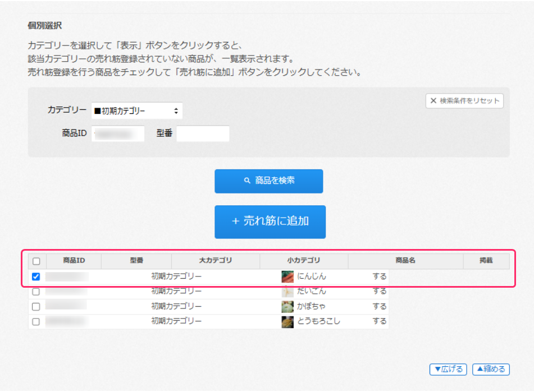Screen dimensions: 534x392
Task: Uncheck the にんじん row checkbox
Action: [x=36, y=276]
